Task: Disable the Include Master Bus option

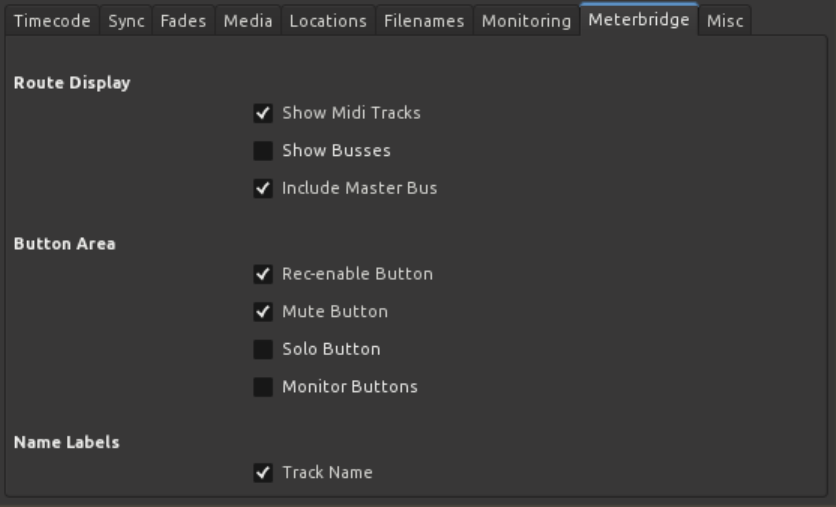Action: pos(263,188)
